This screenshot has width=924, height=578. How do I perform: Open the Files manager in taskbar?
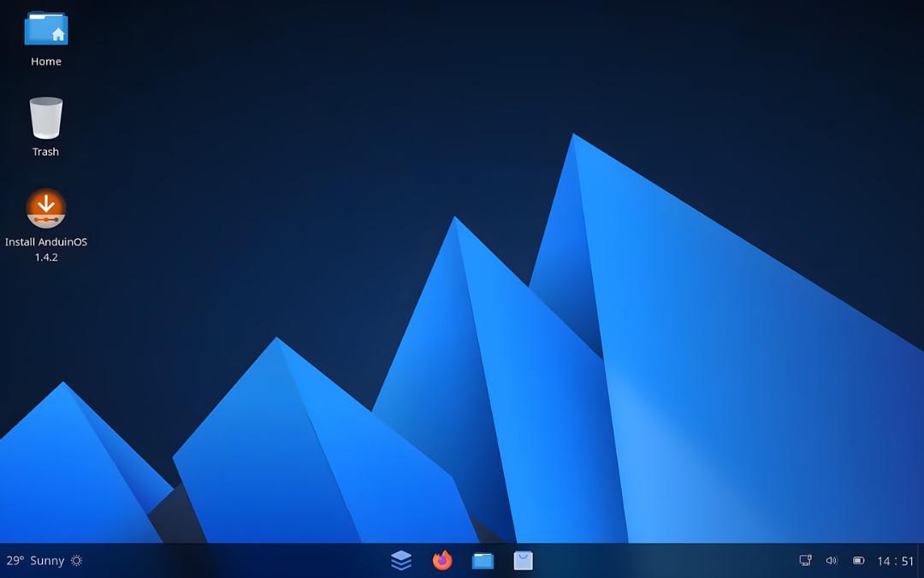(x=483, y=560)
